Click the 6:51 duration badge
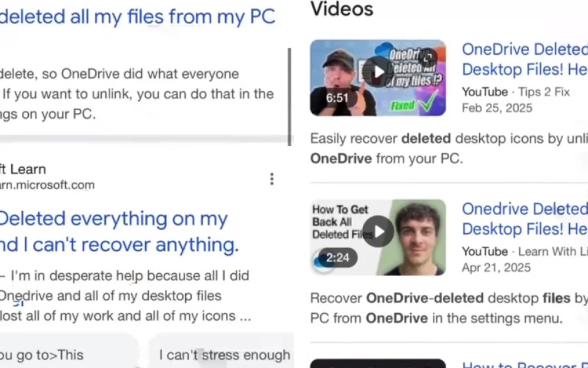This screenshot has height=368, width=588. pos(337,98)
